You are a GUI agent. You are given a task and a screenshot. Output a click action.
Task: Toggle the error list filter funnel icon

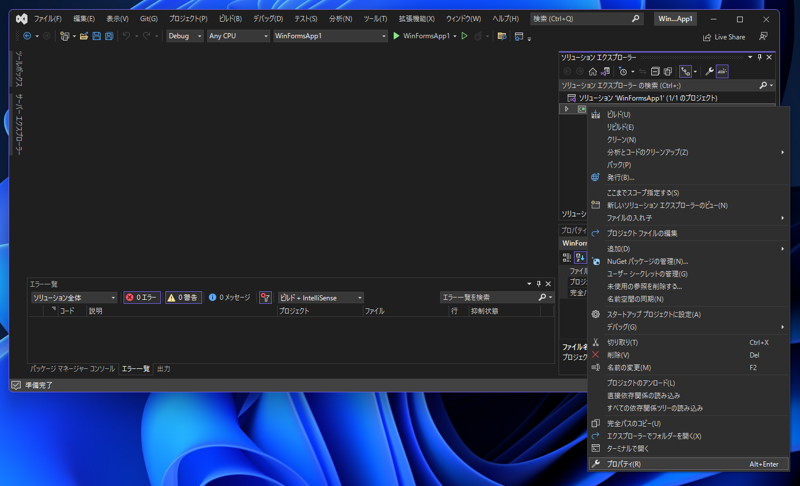[265, 297]
